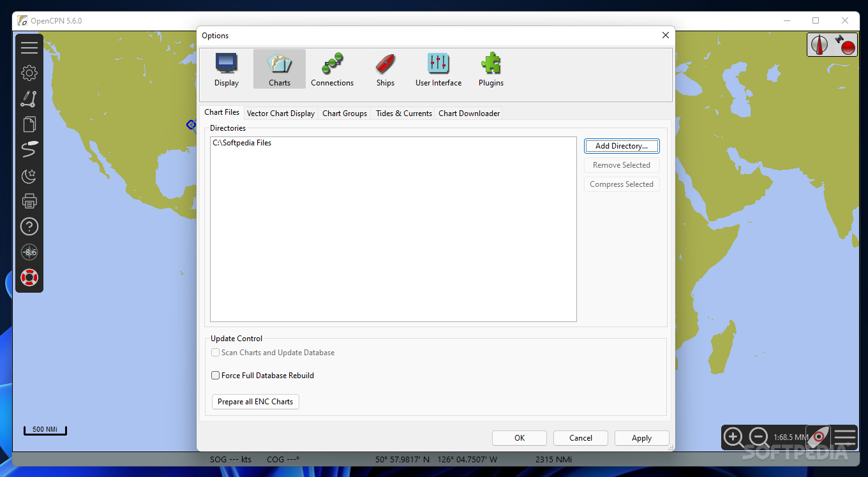Image resolution: width=868 pixels, height=477 pixels.
Task: Click the latitude 50° 57.9817' N readout
Action: click(x=403, y=459)
